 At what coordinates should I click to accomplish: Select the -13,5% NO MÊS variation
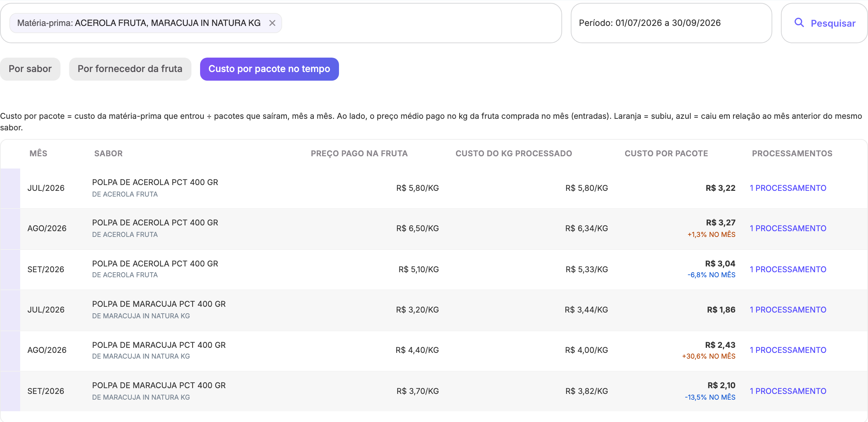coord(710,397)
